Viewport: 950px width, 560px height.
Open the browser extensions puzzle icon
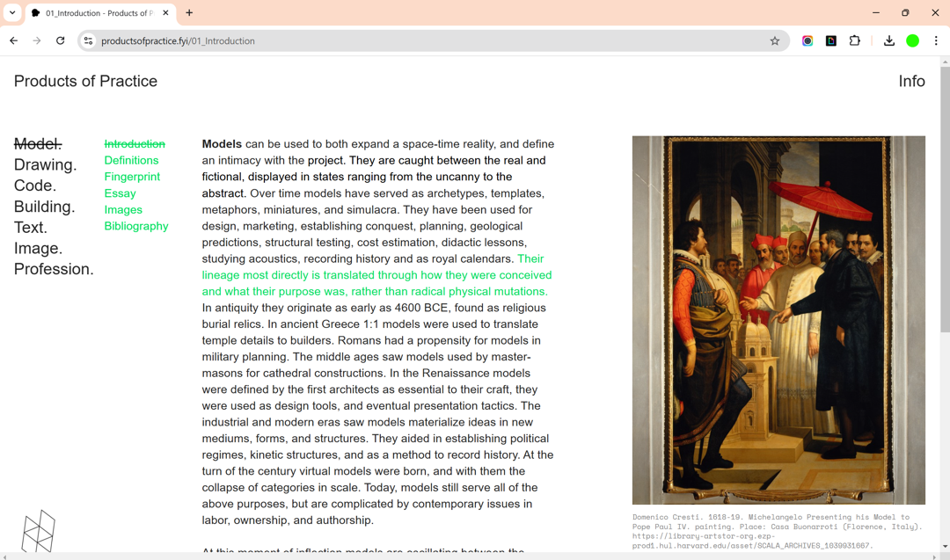click(854, 40)
